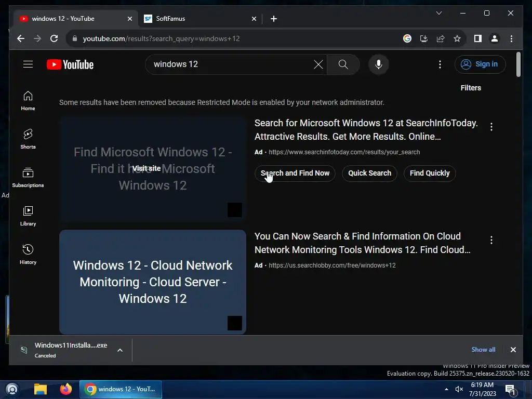Image resolution: width=532 pixels, height=399 pixels.
Task: Clear the search box with the X icon
Action: click(x=318, y=64)
